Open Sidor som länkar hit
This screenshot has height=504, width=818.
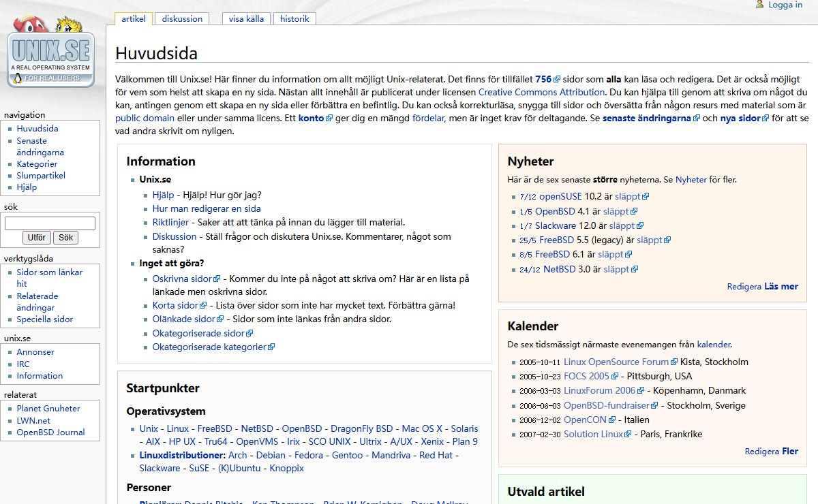[x=49, y=278]
